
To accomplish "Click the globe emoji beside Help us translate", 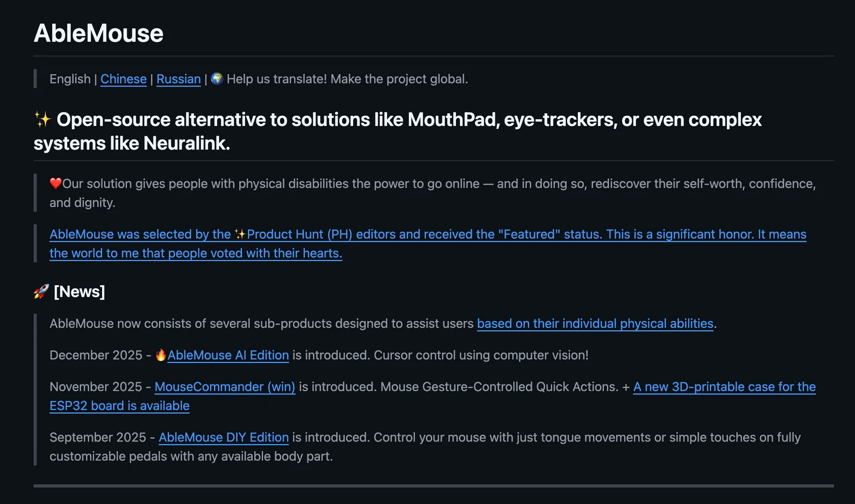I will point(217,79).
